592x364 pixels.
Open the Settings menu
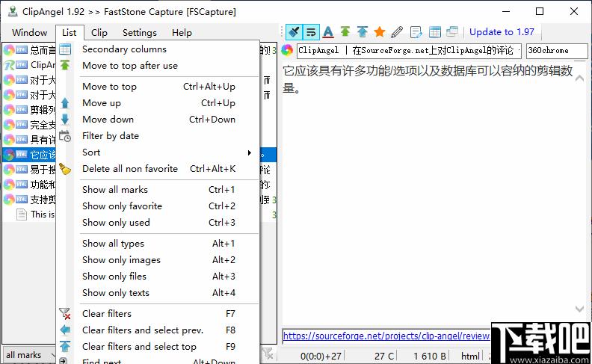(x=139, y=32)
